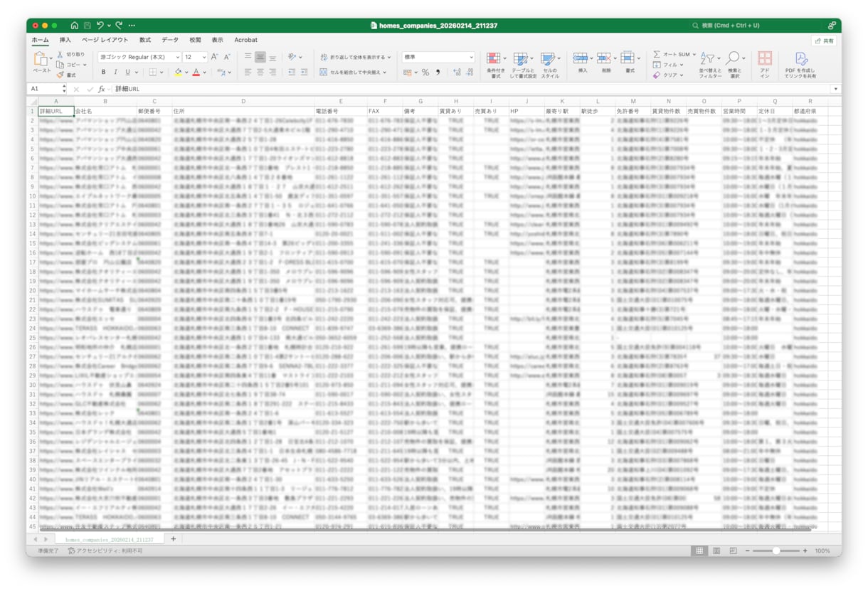Open Sort & Filter (並べ替えとフィルター)
The width and height of the screenshot is (868, 591).
709,64
